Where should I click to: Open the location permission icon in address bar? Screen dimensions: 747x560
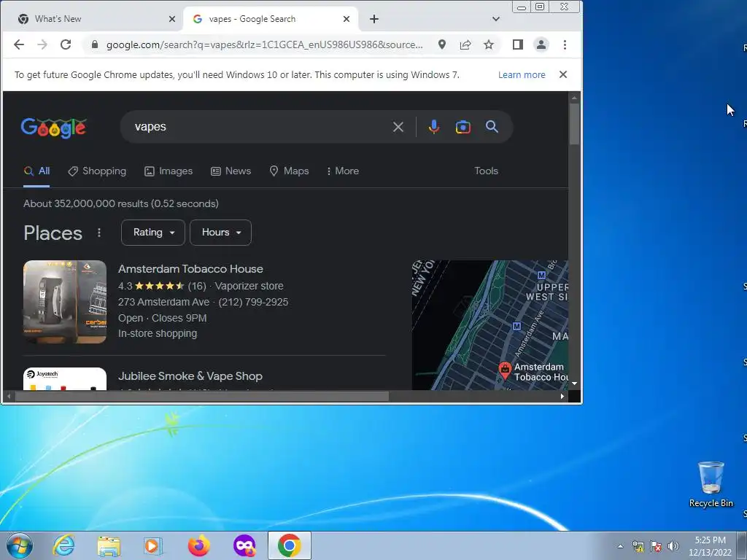coord(442,44)
